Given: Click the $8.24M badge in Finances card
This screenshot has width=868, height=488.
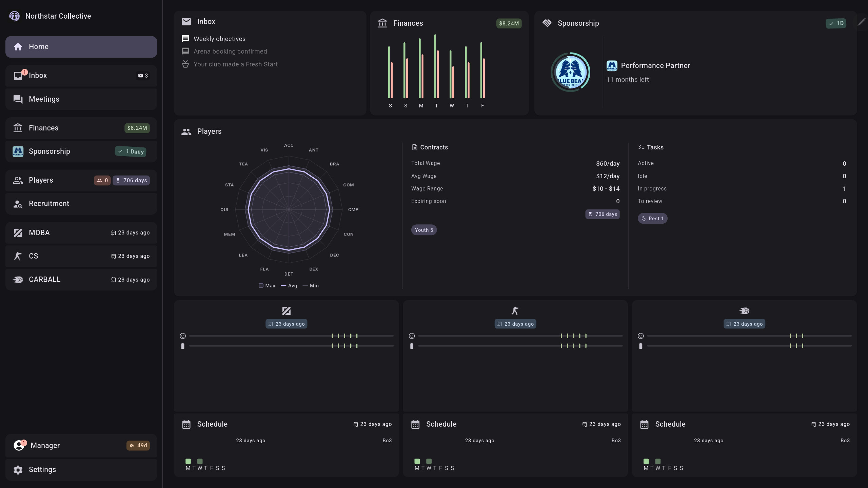Looking at the screenshot, I should (x=509, y=23).
